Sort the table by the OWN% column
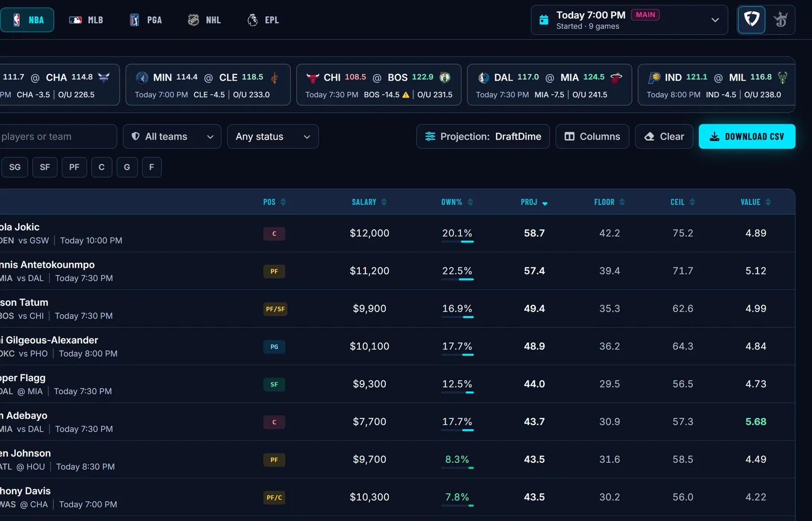This screenshot has width=812, height=521. click(457, 202)
